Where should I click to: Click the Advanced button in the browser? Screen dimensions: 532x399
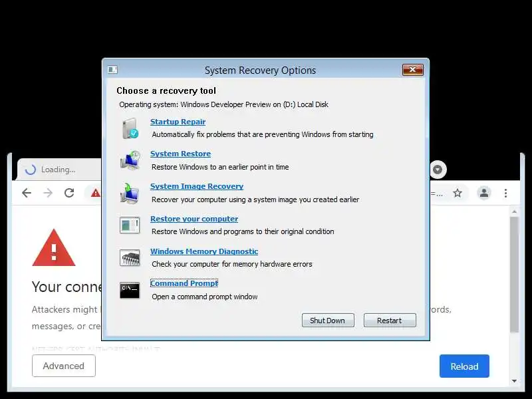(x=64, y=366)
